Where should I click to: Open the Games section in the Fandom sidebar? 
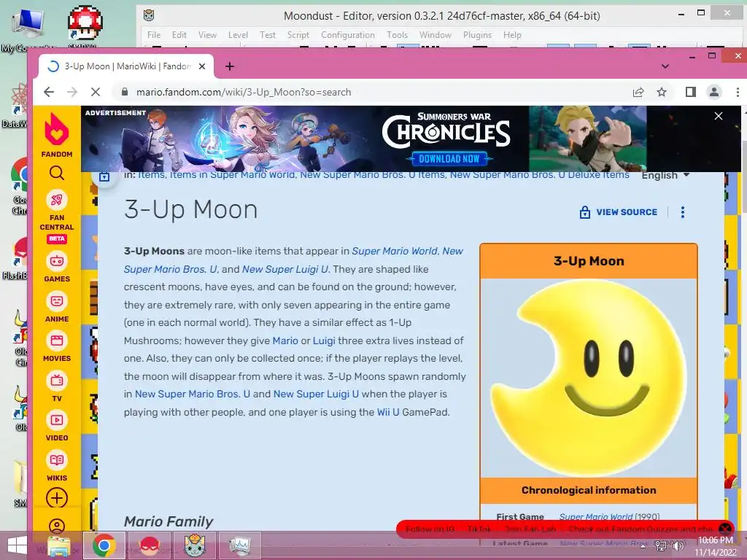(x=57, y=267)
